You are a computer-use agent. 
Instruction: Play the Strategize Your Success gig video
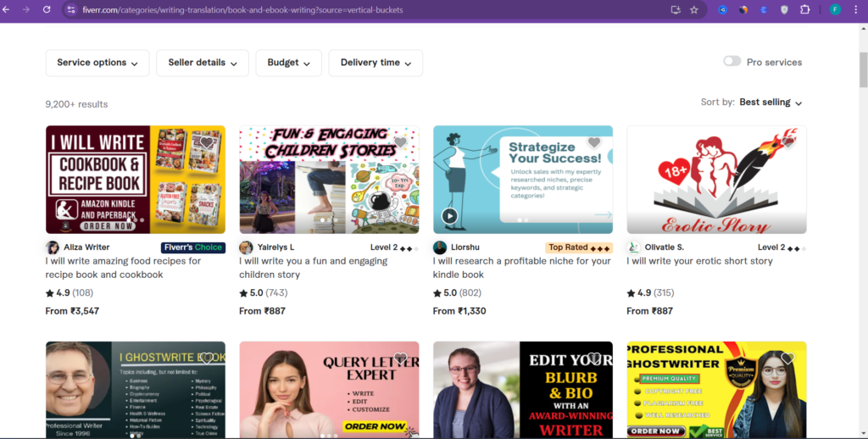click(x=449, y=216)
